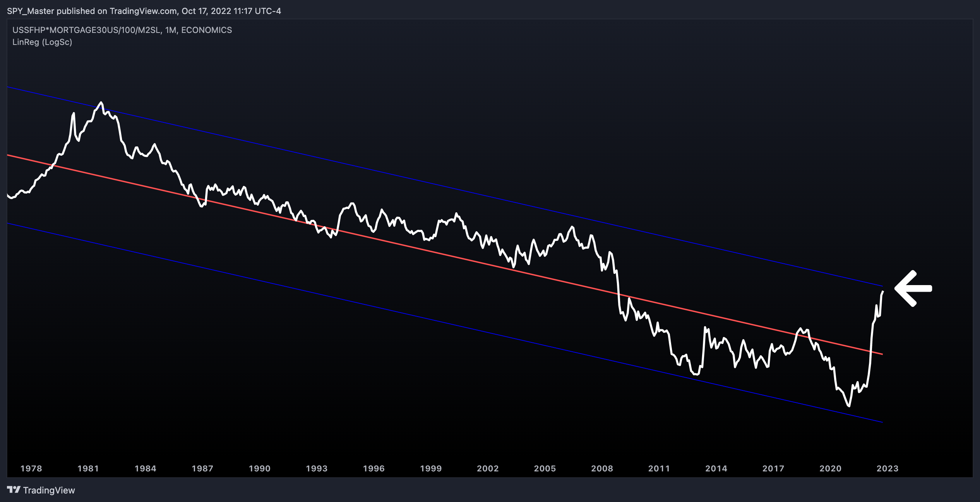Click the 2023 label on time axis
The image size is (980, 502).
click(x=887, y=469)
